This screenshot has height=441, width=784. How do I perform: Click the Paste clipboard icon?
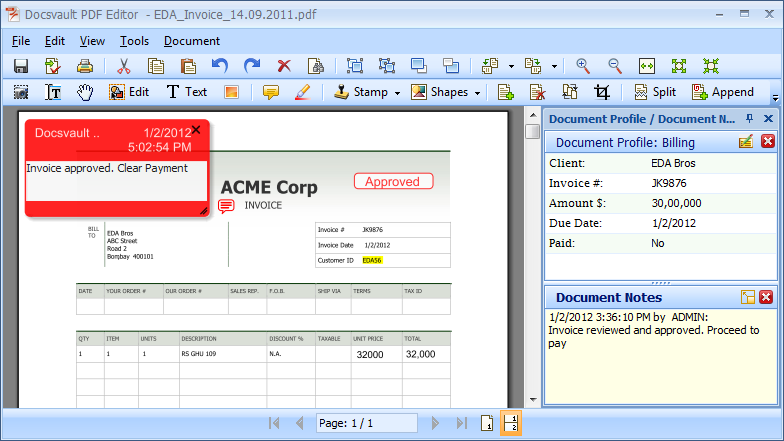(188, 66)
